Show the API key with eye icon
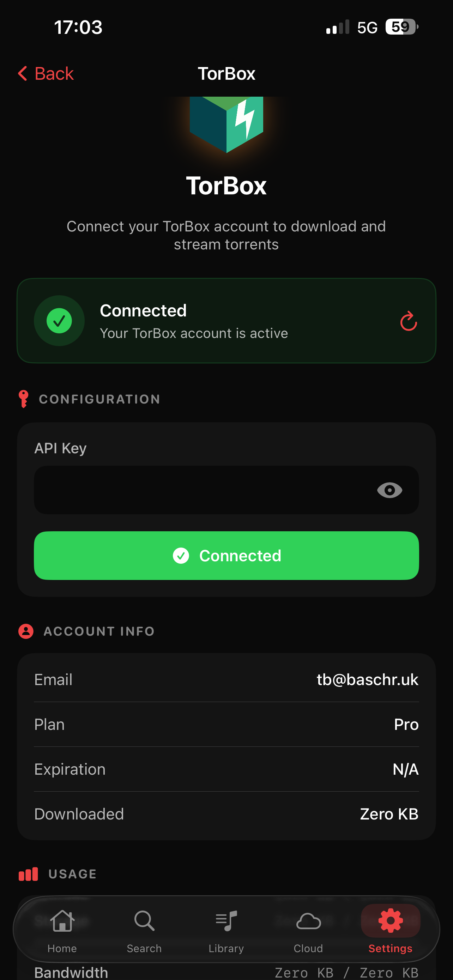Viewport: 453px width, 980px height. tap(389, 490)
